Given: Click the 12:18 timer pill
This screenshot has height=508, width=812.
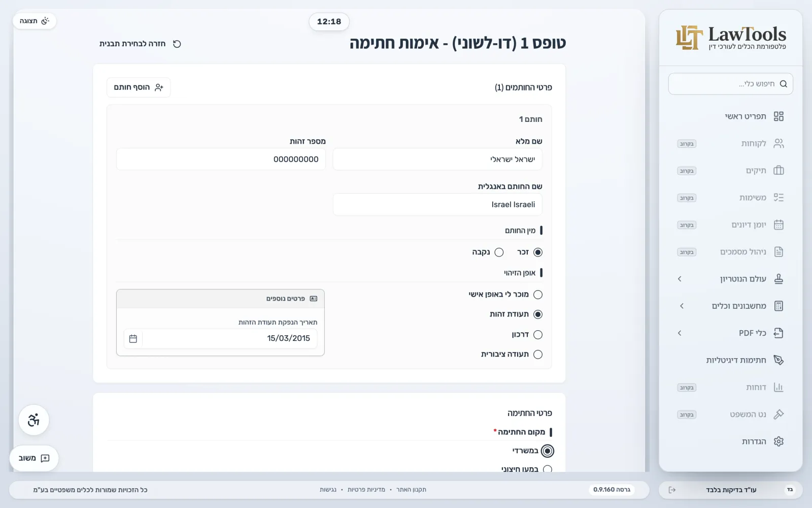Looking at the screenshot, I should pos(329,21).
